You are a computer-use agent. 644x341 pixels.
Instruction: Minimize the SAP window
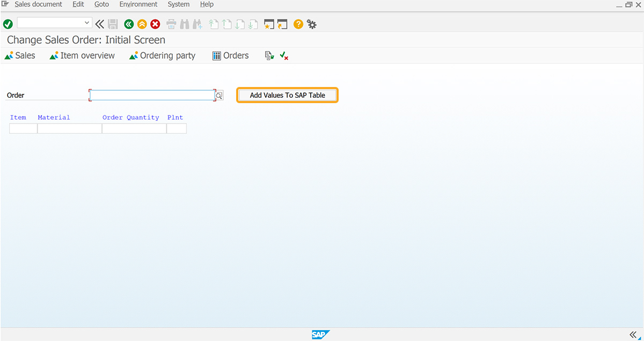(619, 5)
